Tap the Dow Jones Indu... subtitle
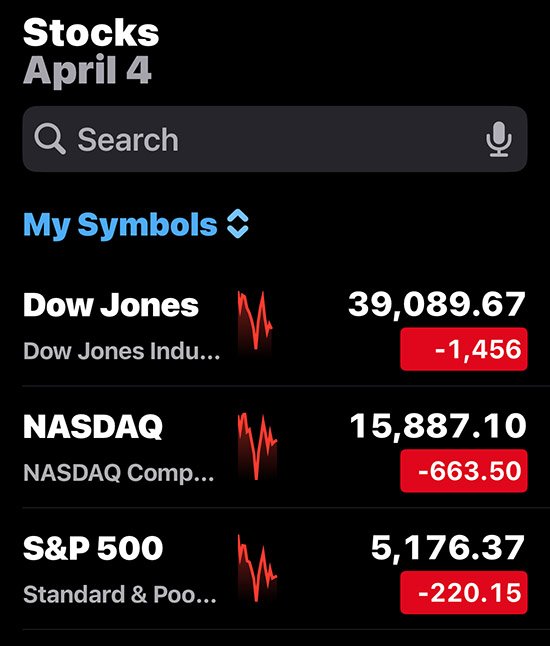Viewport: 550px width, 646px height. [122, 351]
